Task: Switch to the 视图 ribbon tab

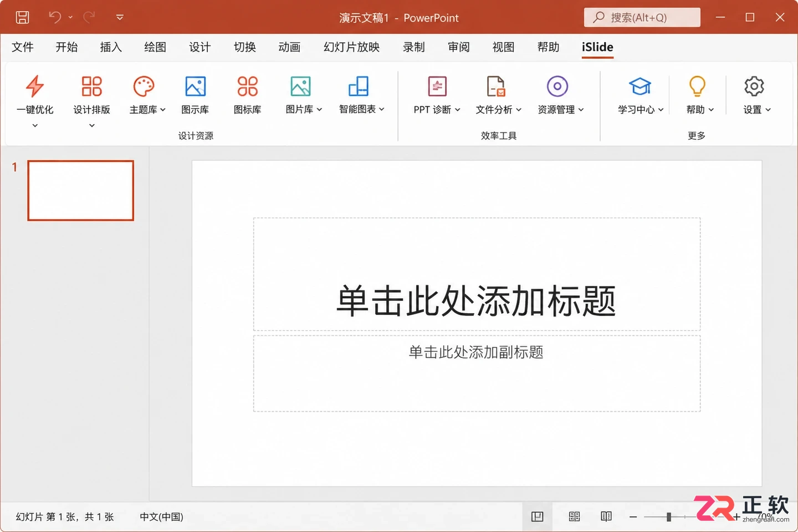Action: (504, 47)
